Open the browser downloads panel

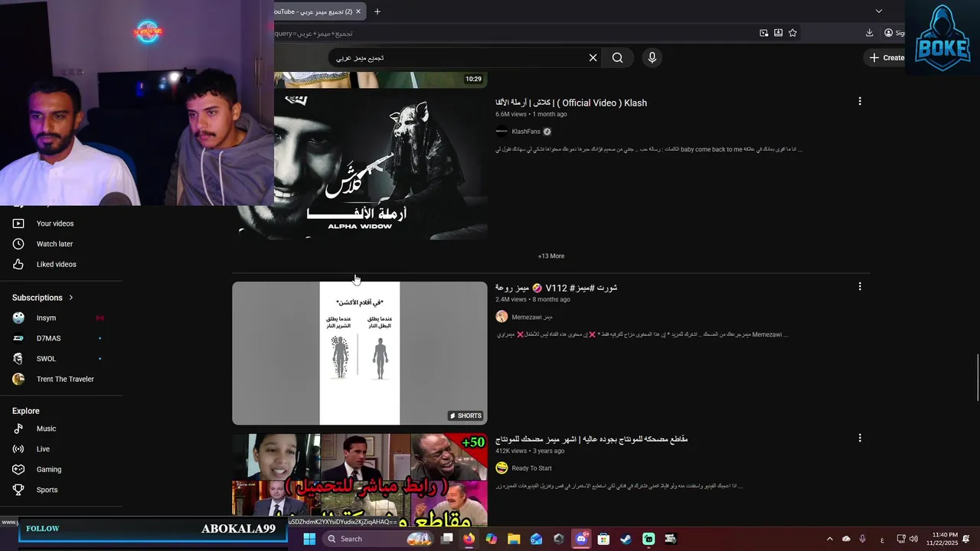coord(869,33)
